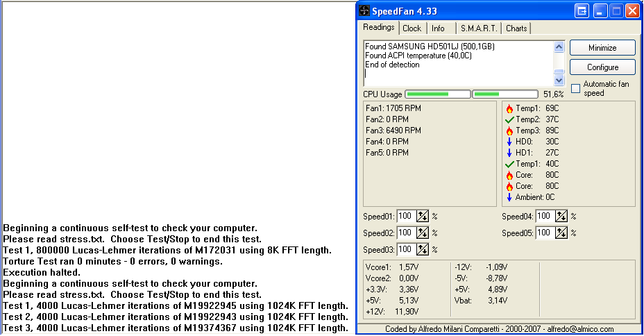Click the Speed05 percentage field
Screen dimensions: 644x336
545,233
